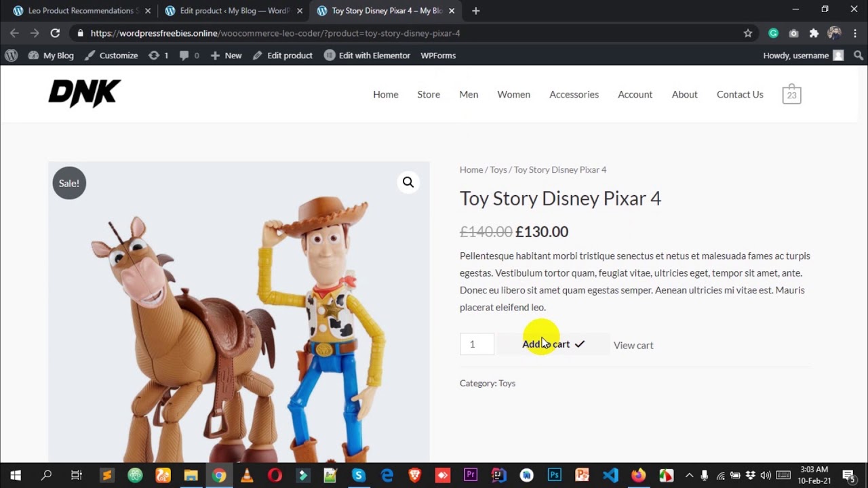
Task: Click Edit with Elementor
Action: coord(367,56)
